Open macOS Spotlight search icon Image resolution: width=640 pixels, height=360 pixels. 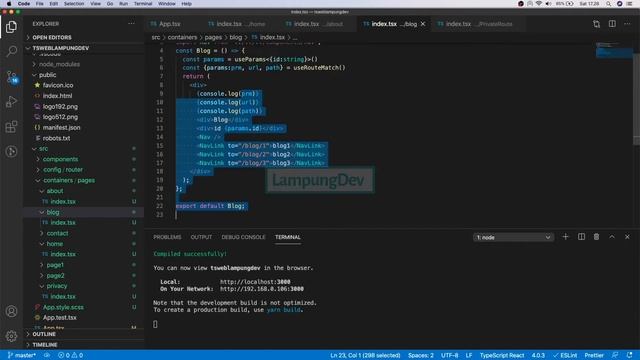[609, 4]
